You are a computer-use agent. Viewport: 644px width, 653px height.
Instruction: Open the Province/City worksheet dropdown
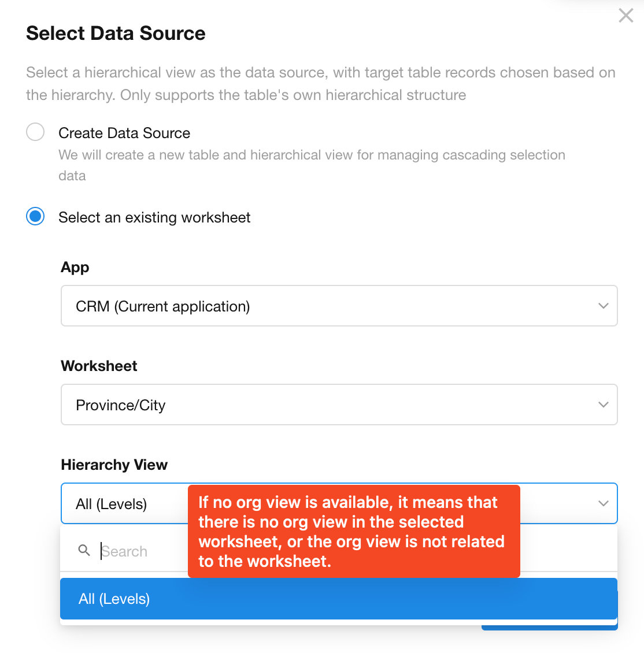tap(339, 405)
